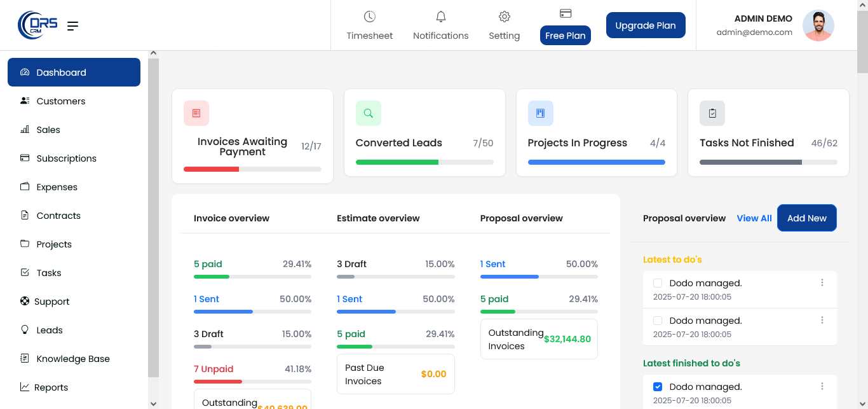Viewport: 868px width, 409px height.
Task: Check the first Dodo managed to-do checkbox
Action: 658,283
